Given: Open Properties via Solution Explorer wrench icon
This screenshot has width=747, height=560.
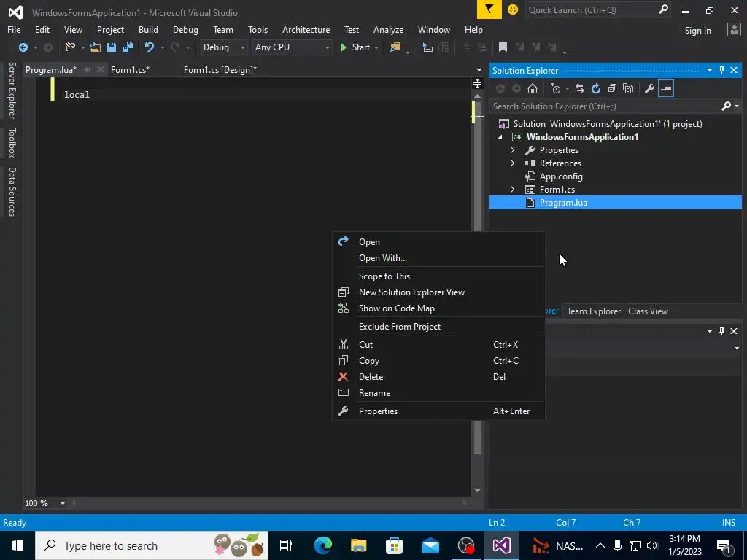Looking at the screenshot, I should (x=649, y=88).
